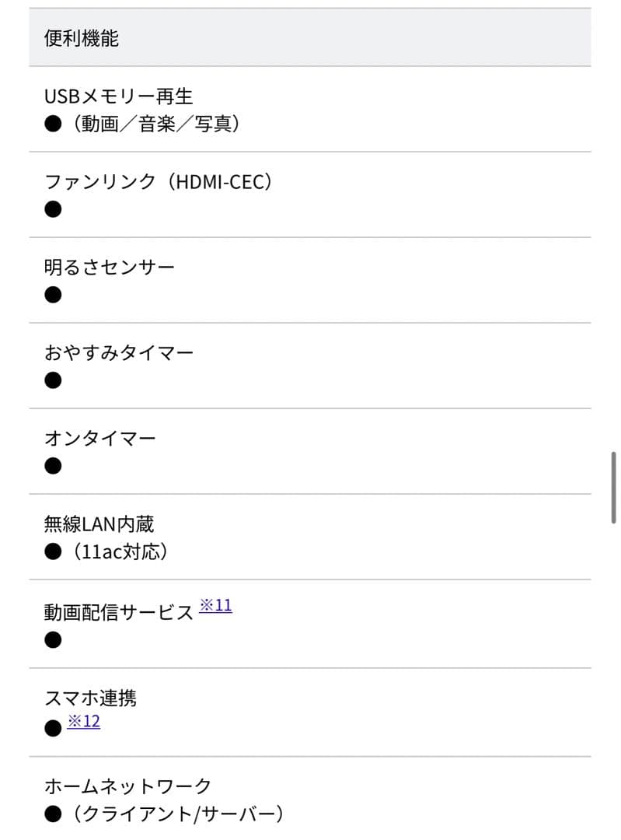Select the おやすみタイマー label
Image resolution: width=621 pixels, height=840 pixels.
pos(119,353)
